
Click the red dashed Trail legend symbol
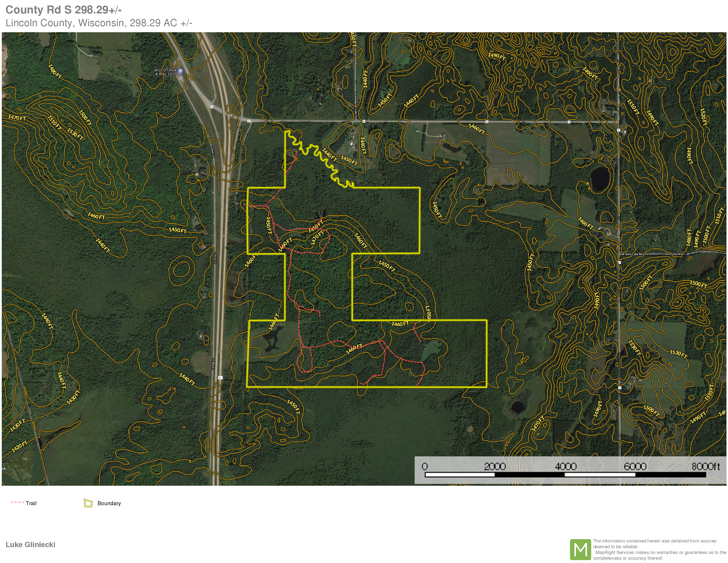point(17,502)
